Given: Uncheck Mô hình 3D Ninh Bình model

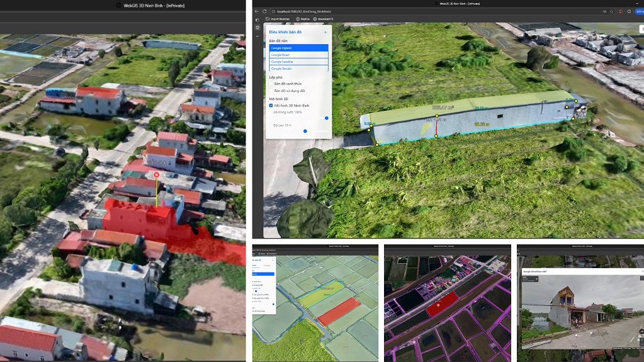Looking at the screenshot, I should click(x=271, y=106).
